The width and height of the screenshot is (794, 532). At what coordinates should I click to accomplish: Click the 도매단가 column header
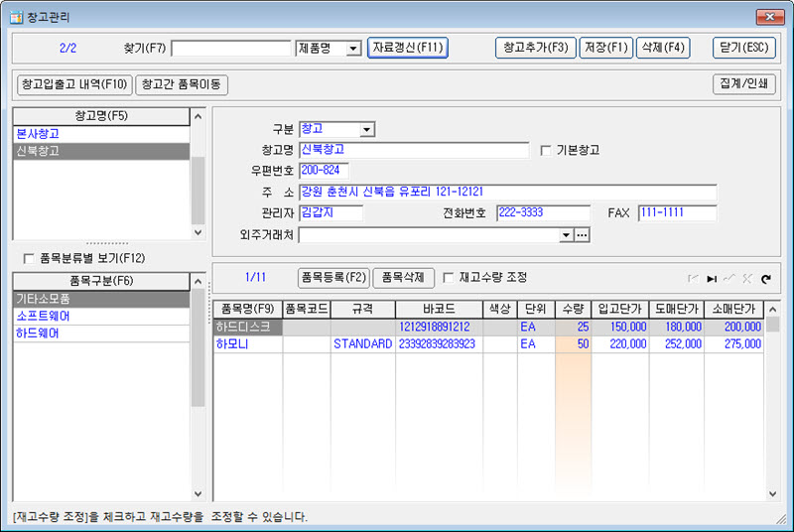point(677,310)
